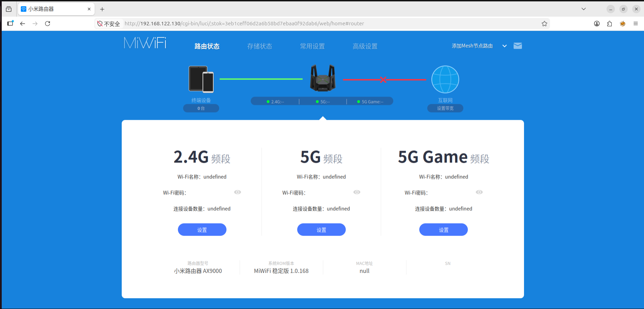Open the mail messages envelope icon
This screenshot has width=644, height=309.
point(518,46)
